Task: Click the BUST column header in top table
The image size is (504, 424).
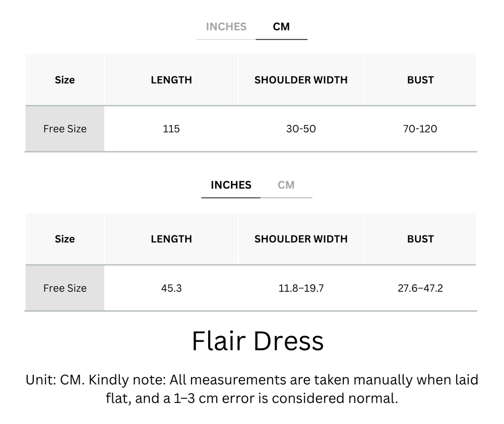Action: coord(420,80)
